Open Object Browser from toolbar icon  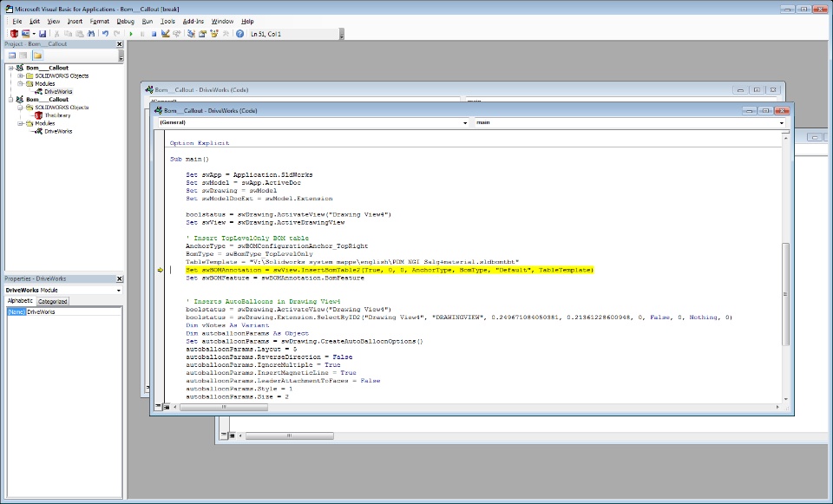(214, 34)
